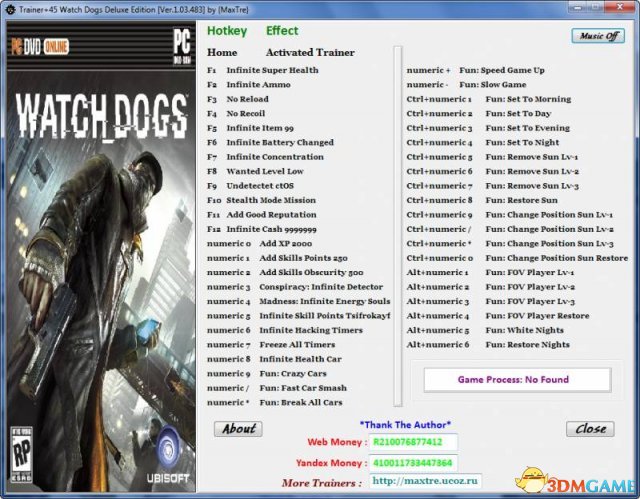
Task: Click 'Infinite Hacking Timers' text
Action: point(311,330)
